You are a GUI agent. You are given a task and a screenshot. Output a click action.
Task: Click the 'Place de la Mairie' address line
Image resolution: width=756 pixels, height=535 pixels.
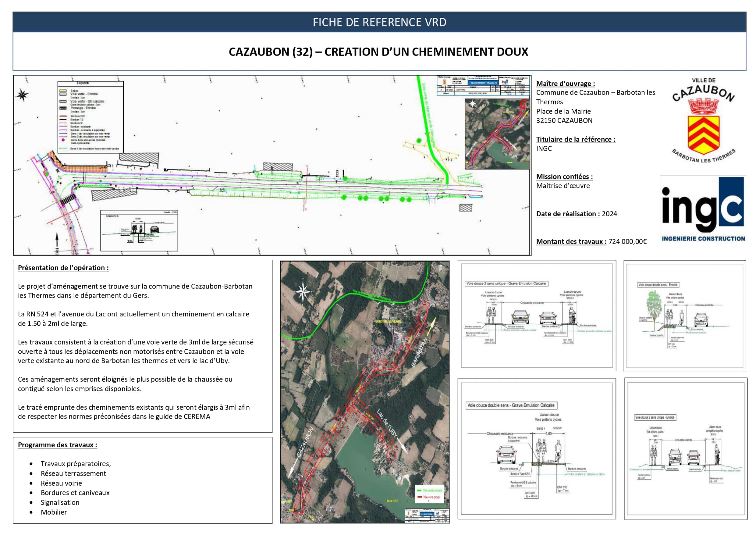(563, 111)
